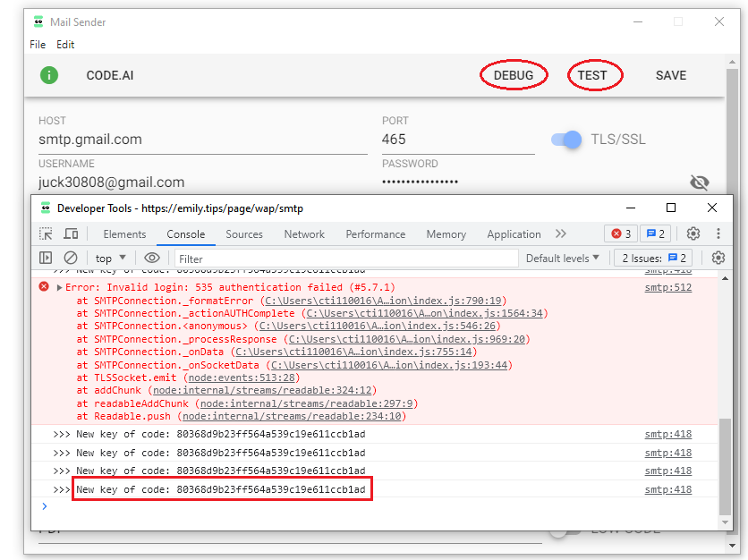Click the USERNAME field juck30808@gmail.com
The height and width of the screenshot is (560, 748).
(x=203, y=182)
